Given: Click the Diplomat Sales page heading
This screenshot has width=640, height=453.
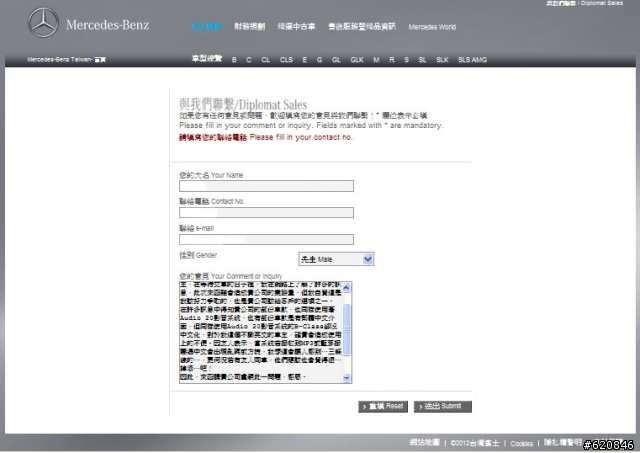Looking at the screenshot, I should (243, 104).
